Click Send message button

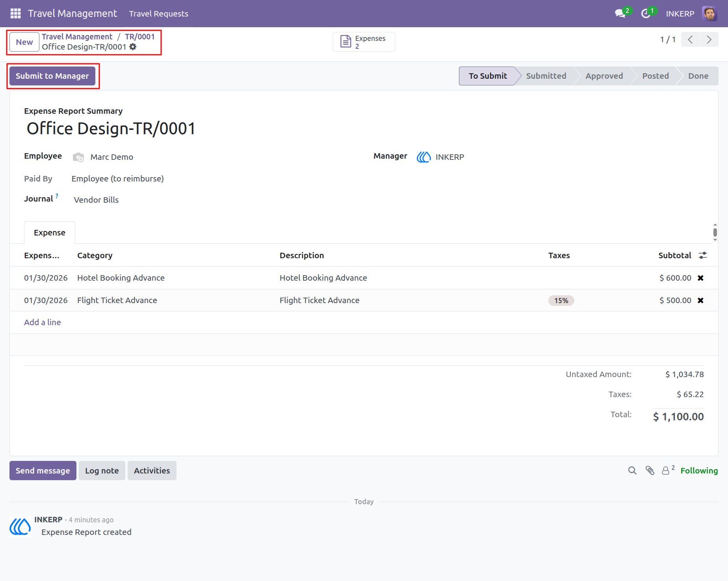coord(43,471)
